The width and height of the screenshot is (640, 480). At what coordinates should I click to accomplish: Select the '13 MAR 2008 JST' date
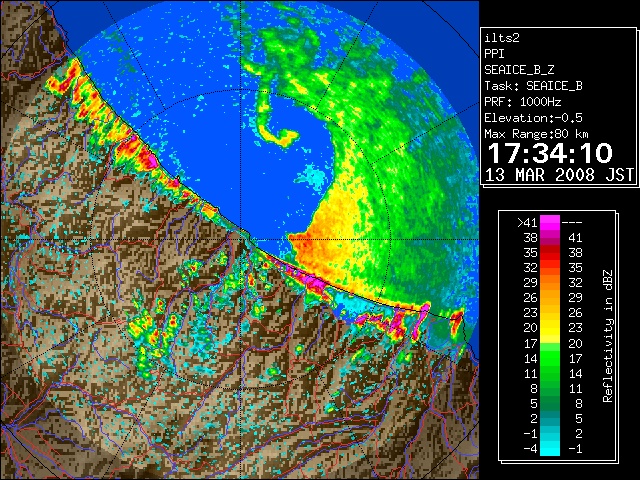pos(559,175)
